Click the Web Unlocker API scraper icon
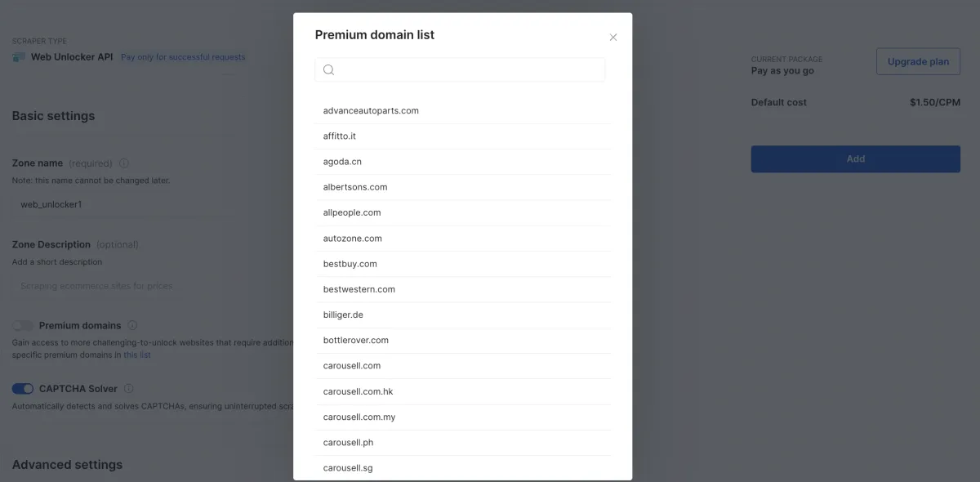Viewport: 980px width, 482px height. pyautogui.click(x=19, y=57)
